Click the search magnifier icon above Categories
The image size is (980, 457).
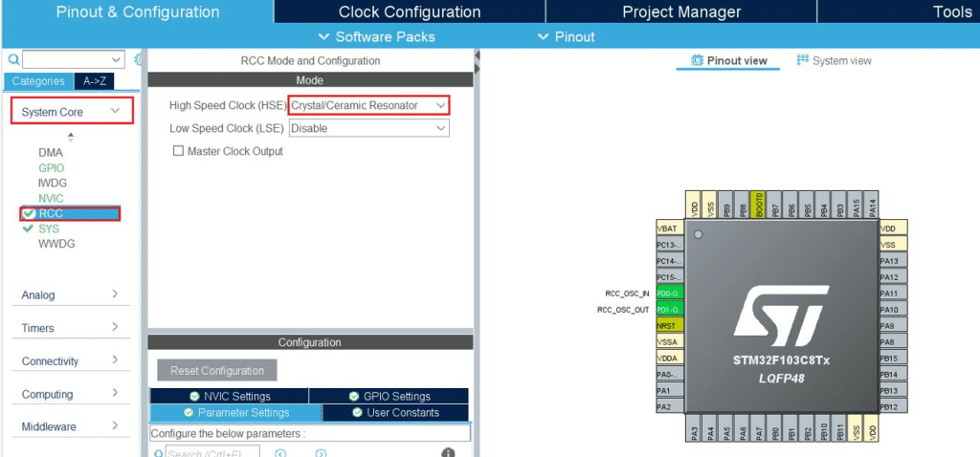(x=13, y=60)
